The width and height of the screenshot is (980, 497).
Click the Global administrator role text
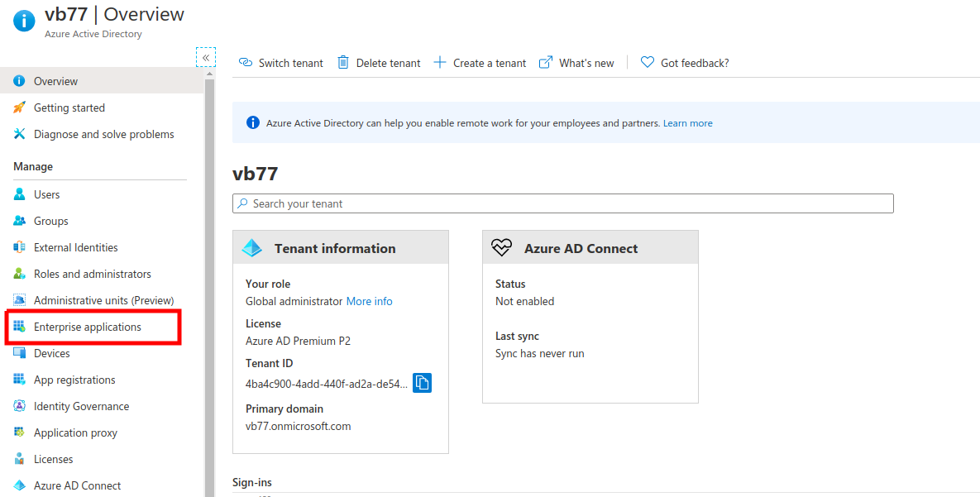294,301
